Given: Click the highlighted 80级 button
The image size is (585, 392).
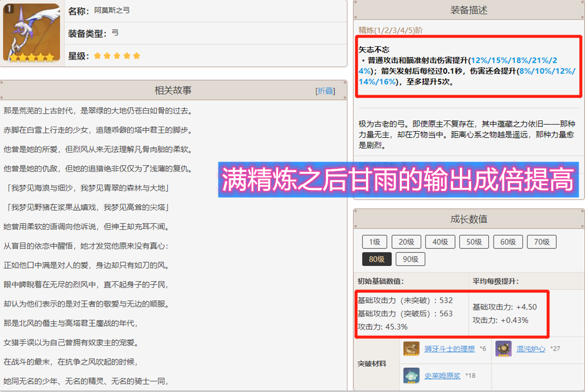Looking at the screenshot, I should 376,259.
